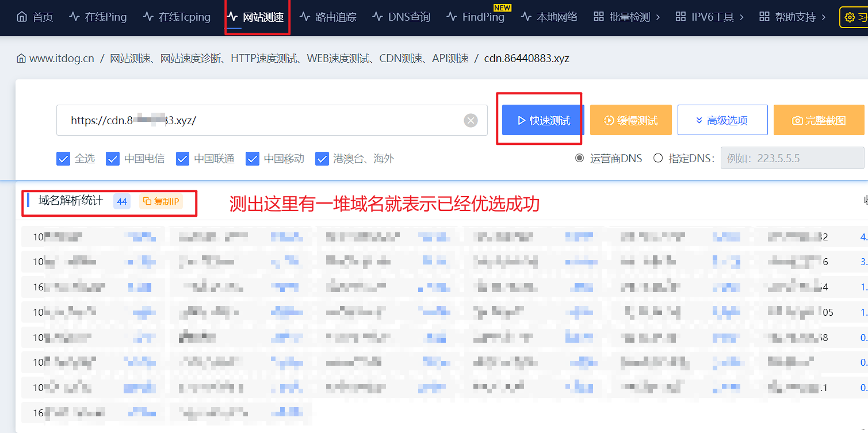The height and width of the screenshot is (433, 868).
Task: Open the 在线Ping tool
Action: click(98, 17)
